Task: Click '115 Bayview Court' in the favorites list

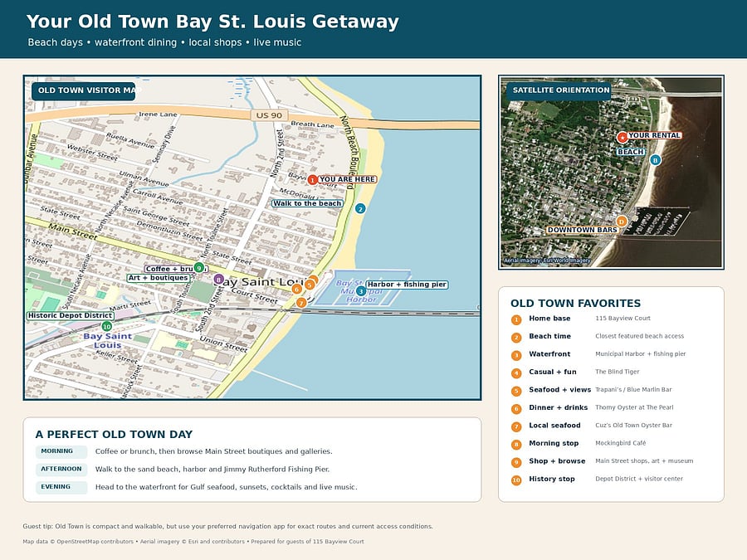Action: coord(622,318)
